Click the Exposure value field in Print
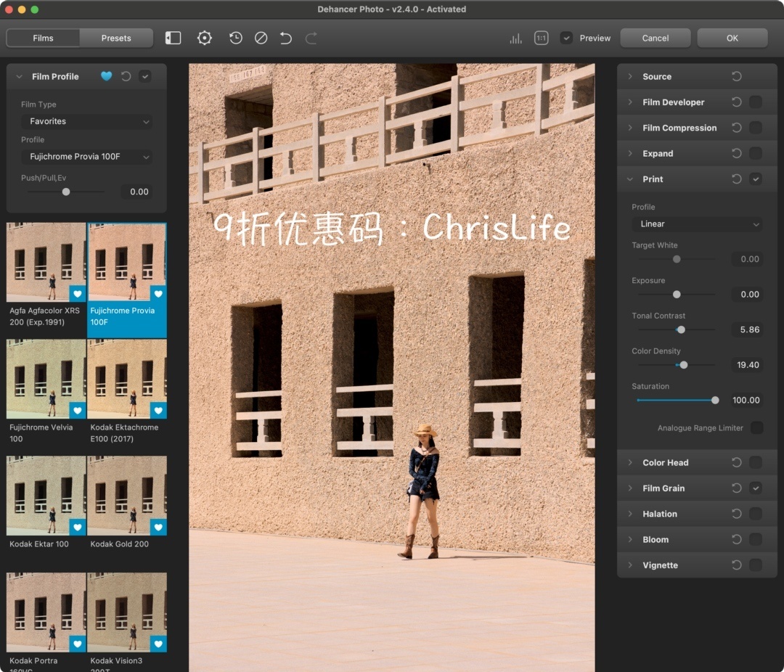Viewport: 784px width, 672px height. (748, 295)
